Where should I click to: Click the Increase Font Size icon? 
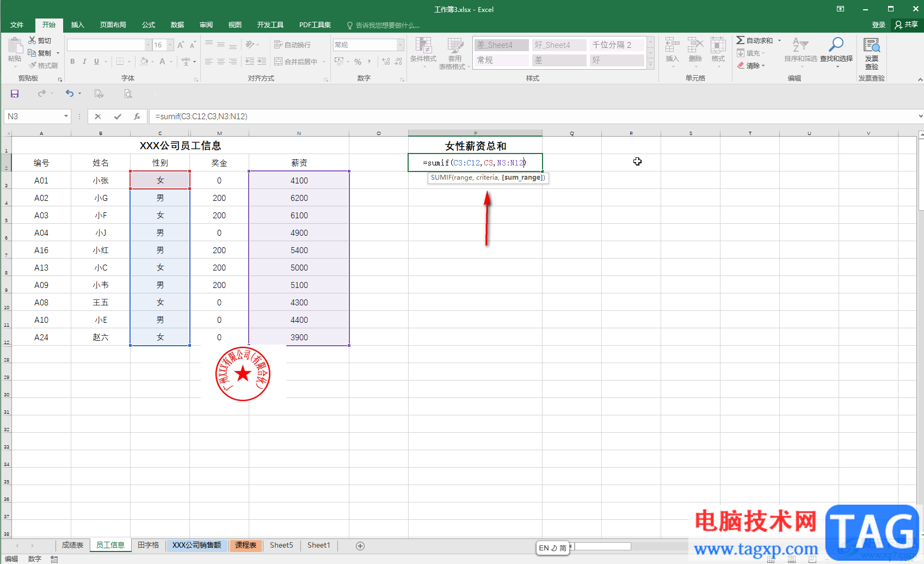coord(181,45)
